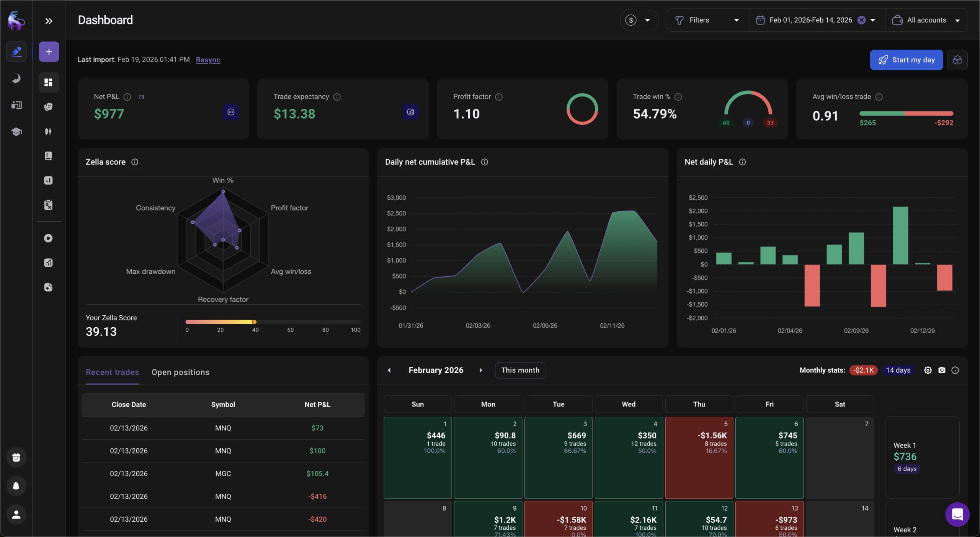Switch to Open positions tab
Viewport: 980px width, 537px height.
(x=180, y=372)
